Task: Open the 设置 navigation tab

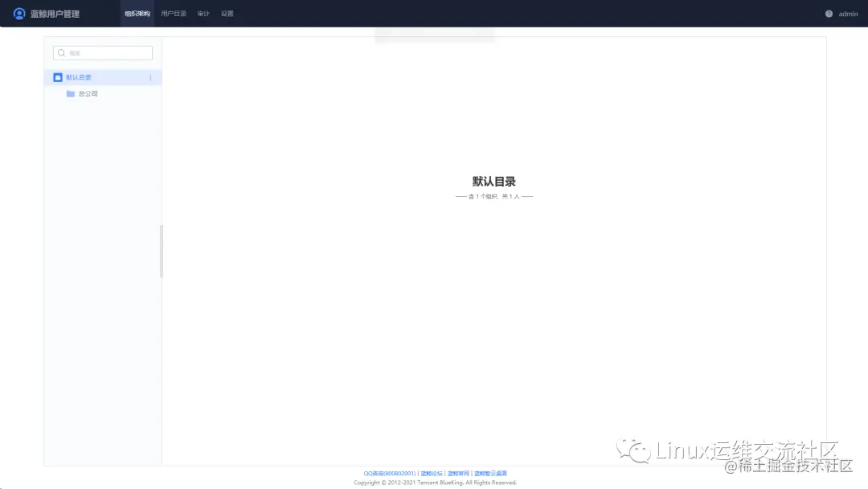Action: (227, 13)
